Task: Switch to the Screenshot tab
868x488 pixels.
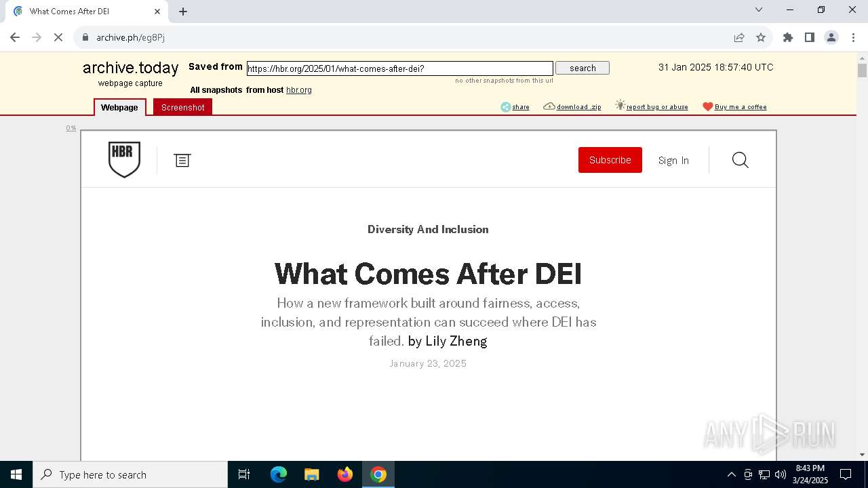Action: coord(182,107)
